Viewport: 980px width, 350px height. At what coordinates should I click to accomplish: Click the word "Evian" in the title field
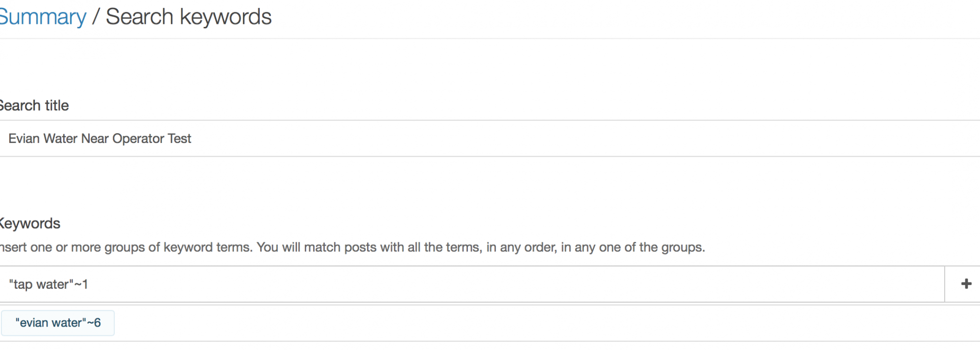tap(24, 139)
